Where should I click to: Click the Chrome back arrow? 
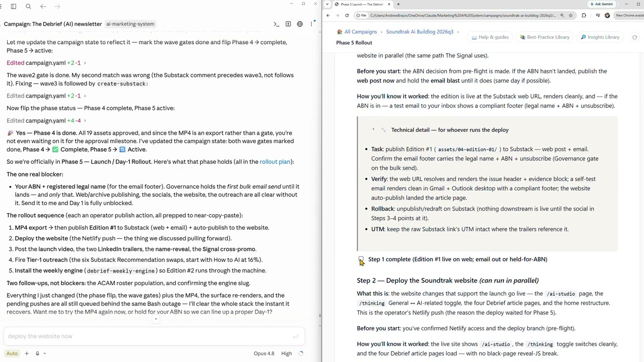coord(328,16)
